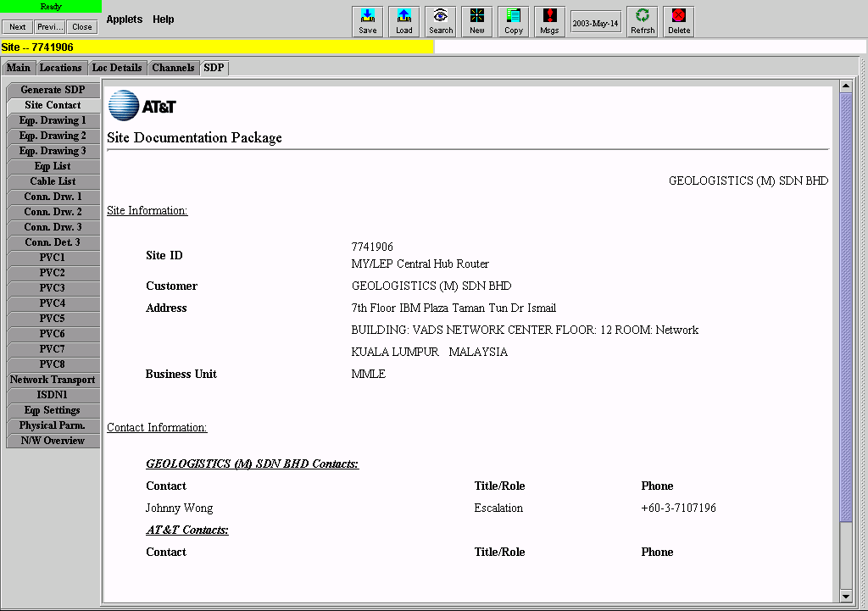Open messages with the Msgs icon
This screenshot has width=868, height=611.
(549, 21)
